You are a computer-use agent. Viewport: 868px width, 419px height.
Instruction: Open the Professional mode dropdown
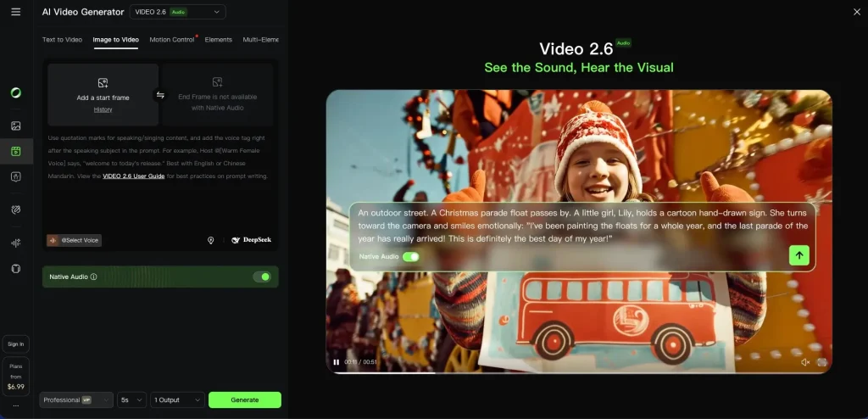(x=76, y=399)
